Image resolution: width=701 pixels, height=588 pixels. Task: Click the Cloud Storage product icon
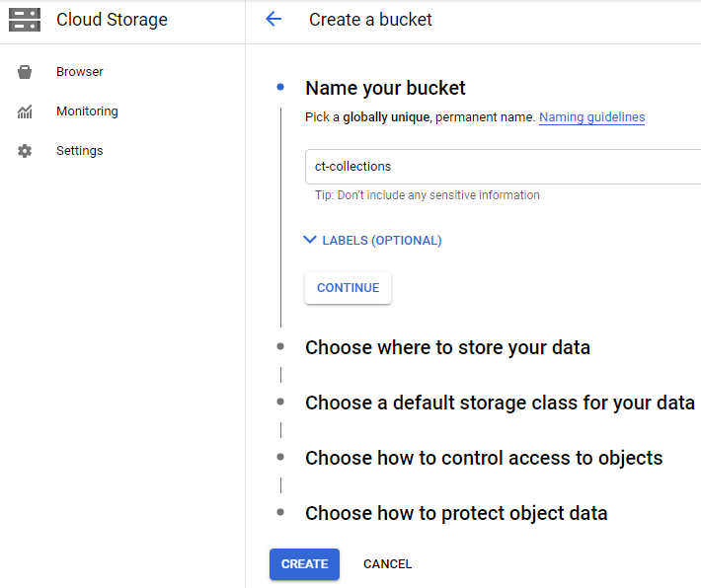pyautogui.click(x=25, y=20)
